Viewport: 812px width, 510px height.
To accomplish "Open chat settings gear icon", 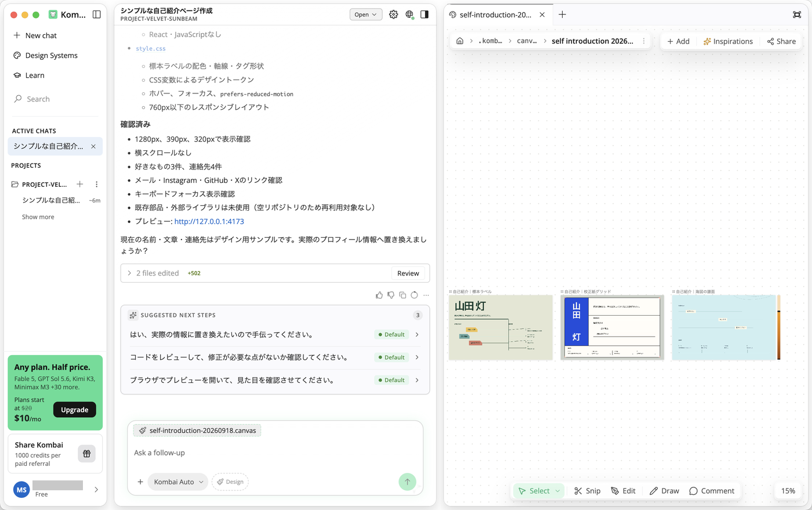I will click(394, 15).
